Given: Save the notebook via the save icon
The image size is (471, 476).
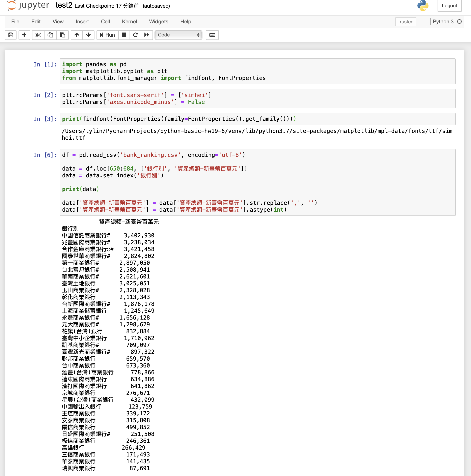Looking at the screenshot, I should point(11,35).
